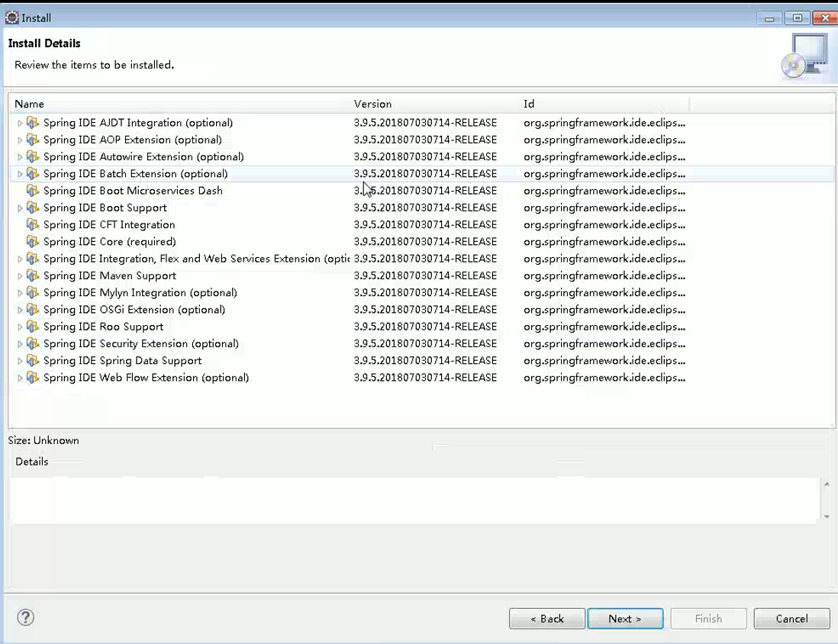838x644 pixels.
Task: Select row Spring IDE Core (required)
Action: pos(421,242)
